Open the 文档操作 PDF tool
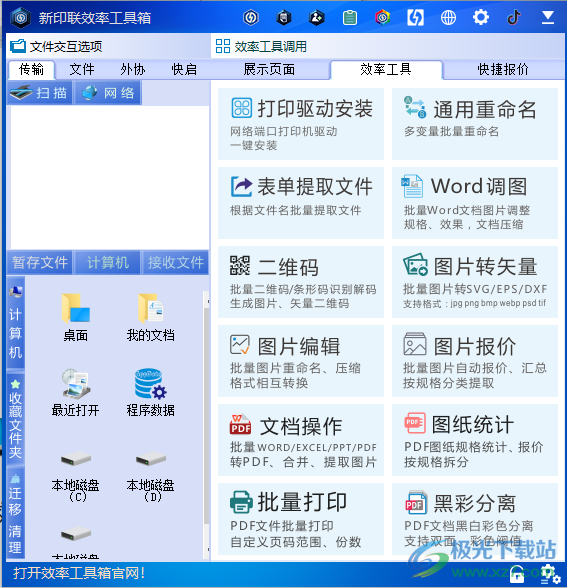 click(x=301, y=440)
